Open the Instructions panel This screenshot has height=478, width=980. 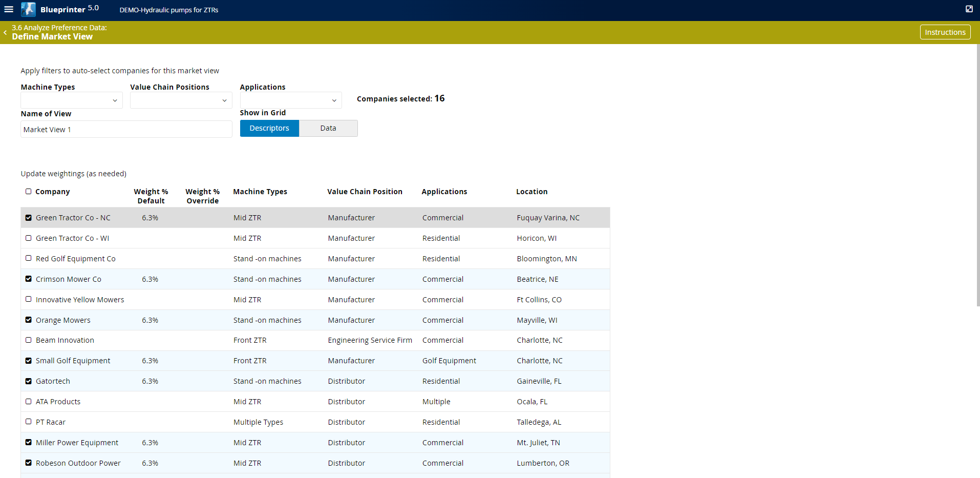[x=945, y=32]
